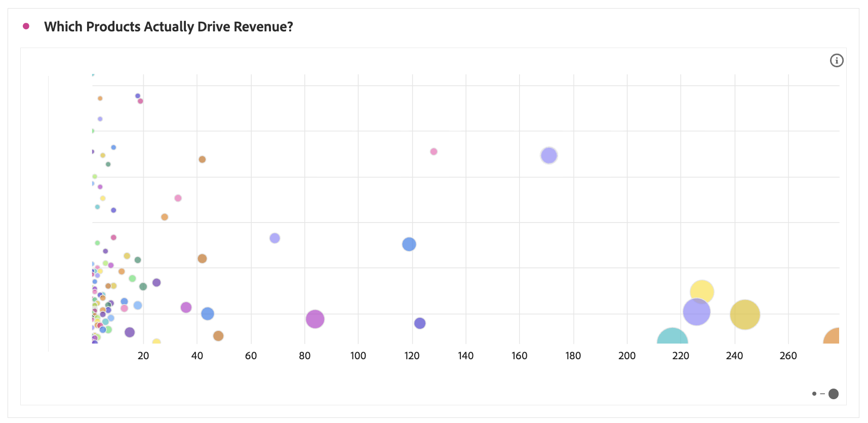
Task: Click the lavender bubble near 69
Action: tap(274, 238)
